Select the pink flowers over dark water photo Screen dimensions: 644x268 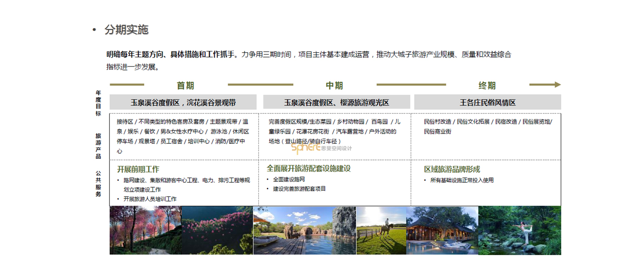pos(217,230)
